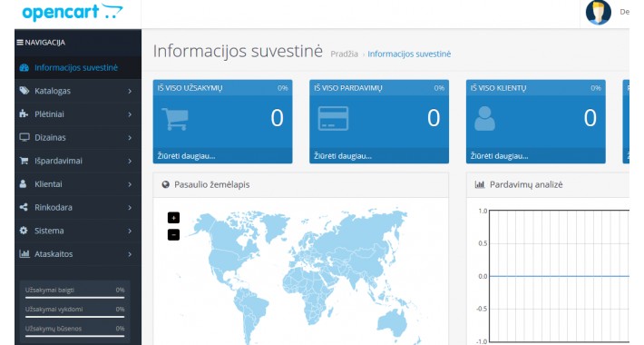644x345 pixels.
Task: Click the 0 value in Iš viso pardavimų tile
Action: pyautogui.click(x=434, y=118)
